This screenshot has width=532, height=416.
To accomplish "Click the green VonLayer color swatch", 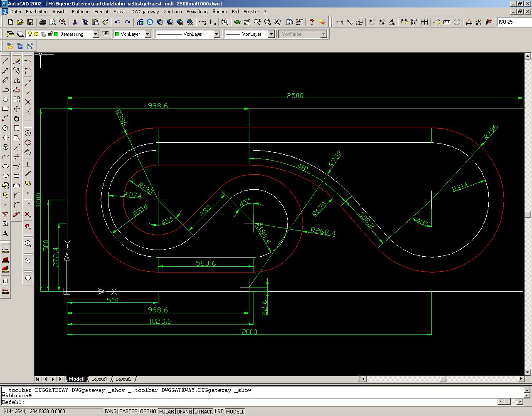I will click(x=117, y=34).
